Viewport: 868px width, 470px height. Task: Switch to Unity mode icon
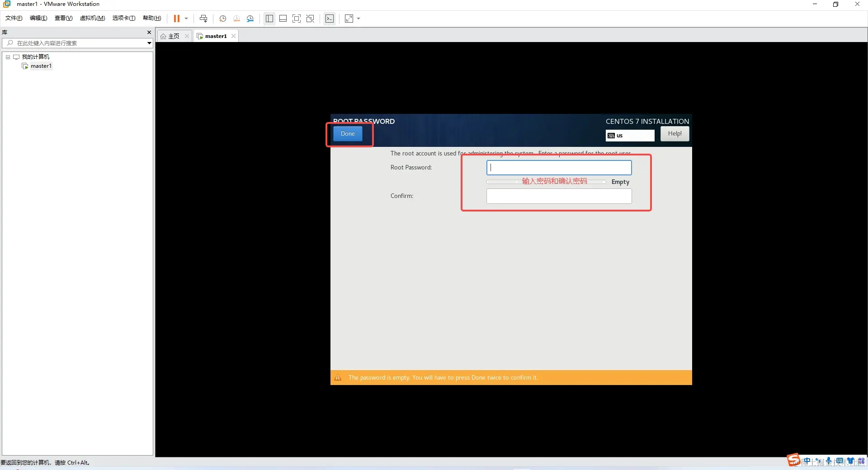[310, 19]
